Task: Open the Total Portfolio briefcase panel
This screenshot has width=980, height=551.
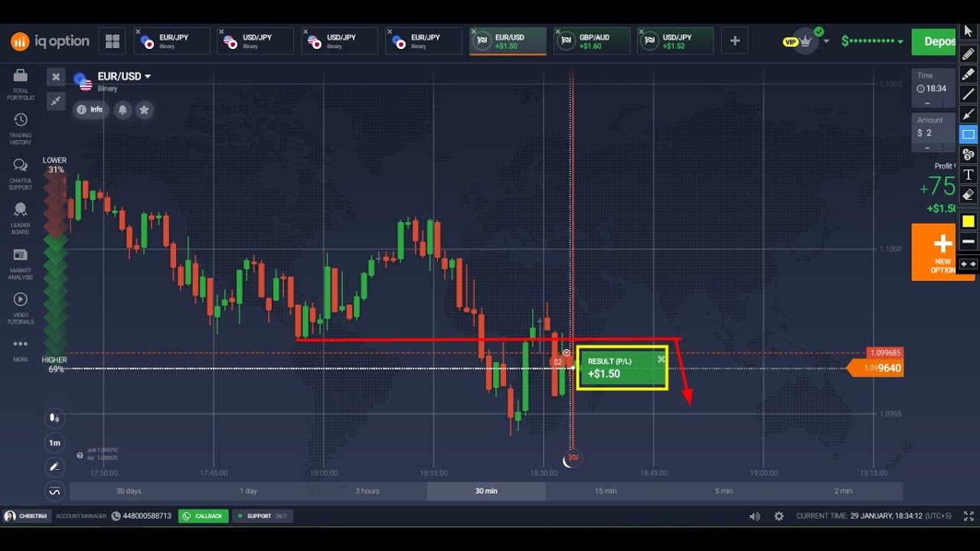Action: [21, 83]
